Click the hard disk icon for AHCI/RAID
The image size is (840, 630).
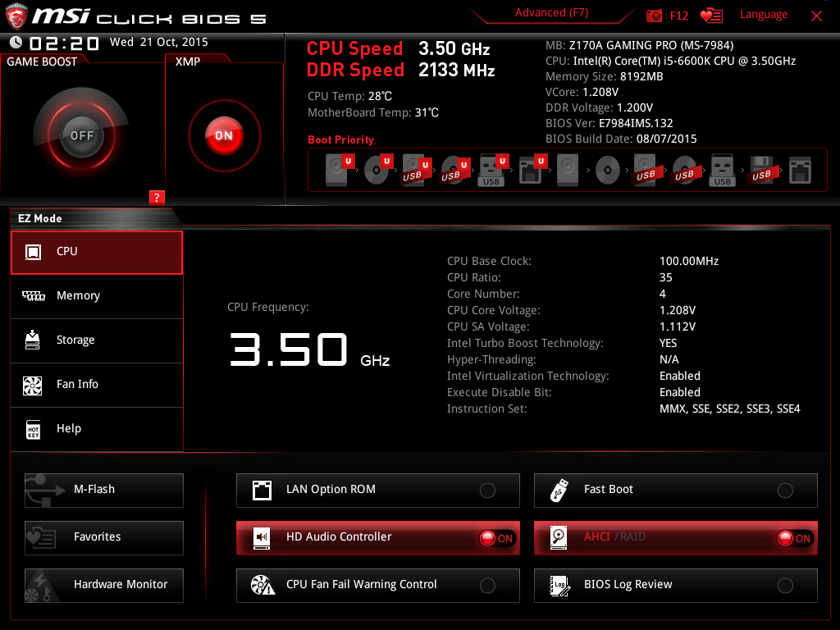559,538
